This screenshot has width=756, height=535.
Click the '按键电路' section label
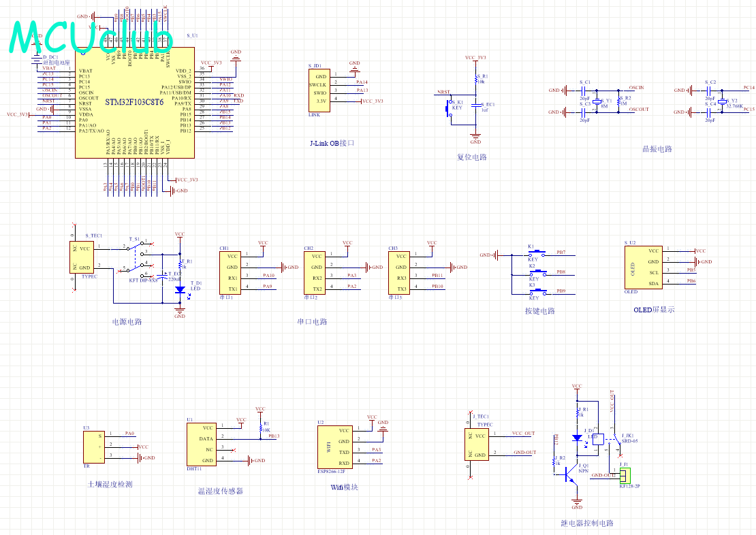[540, 311]
